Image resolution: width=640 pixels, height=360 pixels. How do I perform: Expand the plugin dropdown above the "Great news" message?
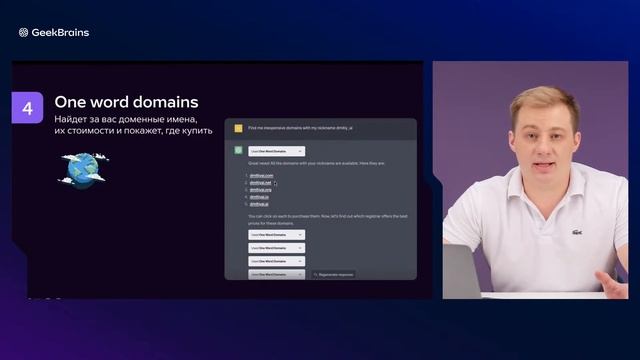point(276,151)
